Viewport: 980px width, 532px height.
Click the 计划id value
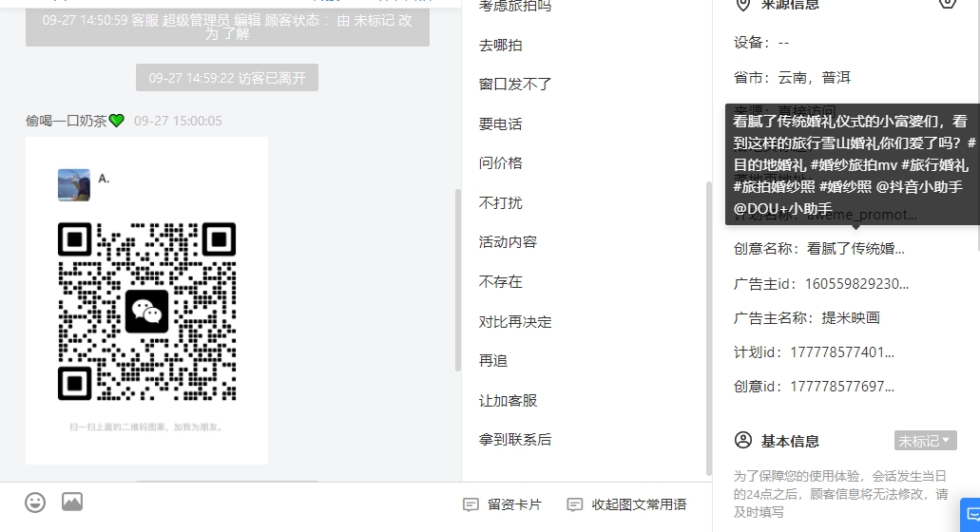(x=842, y=352)
